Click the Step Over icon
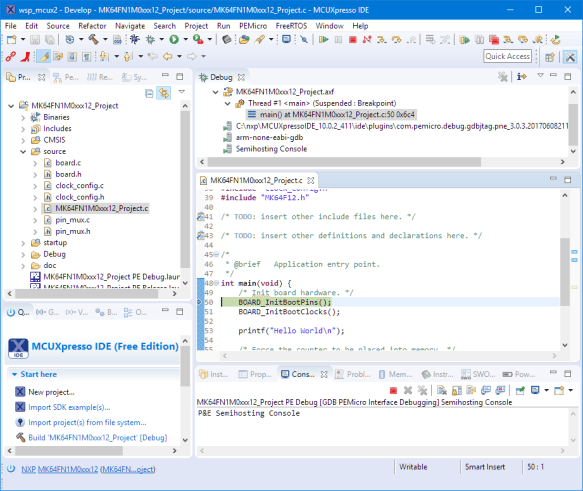This screenshot has height=491, width=583. (397, 39)
